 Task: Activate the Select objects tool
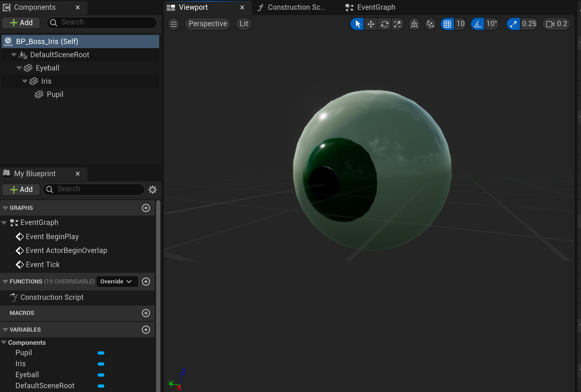pos(357,24)
